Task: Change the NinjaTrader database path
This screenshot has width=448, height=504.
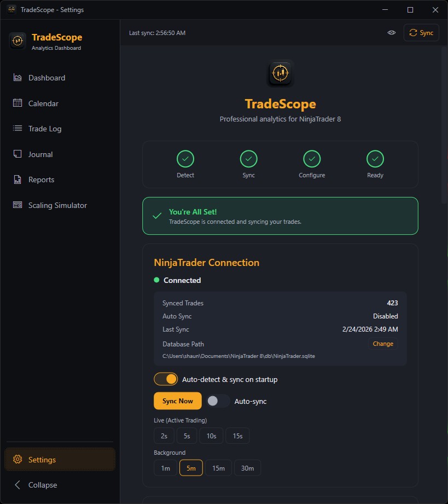Action: [382, 344]
